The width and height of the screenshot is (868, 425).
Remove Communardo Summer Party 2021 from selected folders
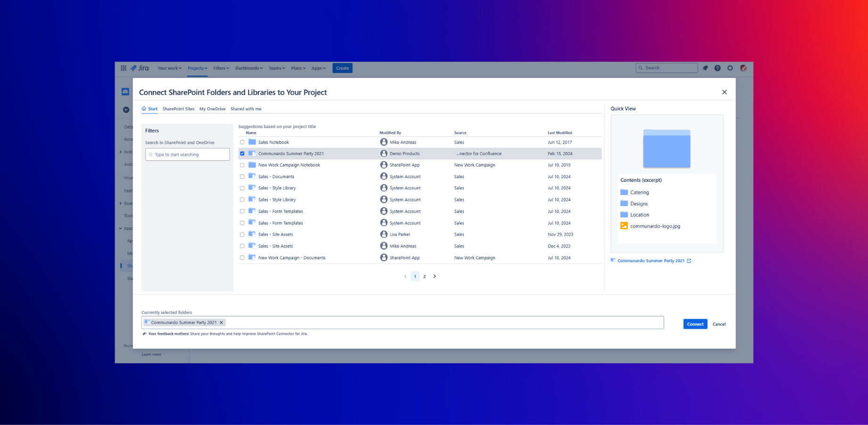coord(221,323)
